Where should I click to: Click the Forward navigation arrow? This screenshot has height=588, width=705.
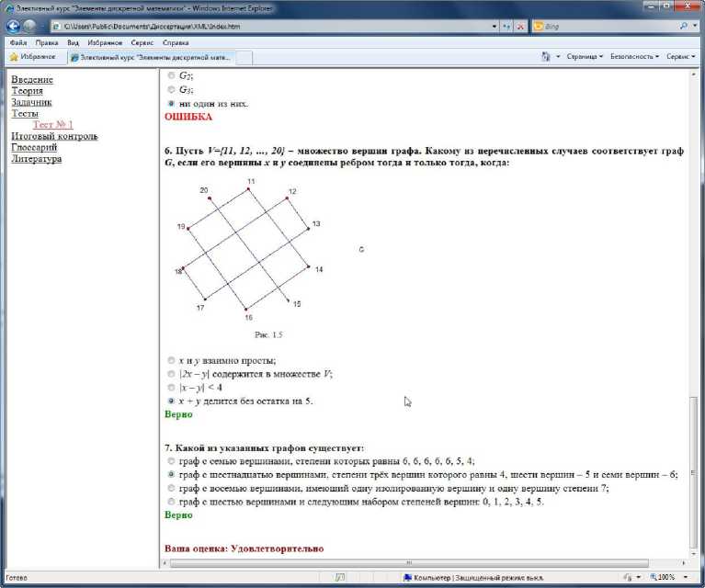(30, 27)
